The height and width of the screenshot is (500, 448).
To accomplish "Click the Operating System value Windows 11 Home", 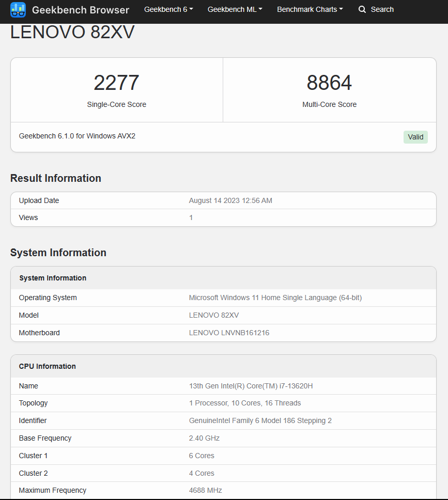I will pyautogui.click(x=275, y=298).
